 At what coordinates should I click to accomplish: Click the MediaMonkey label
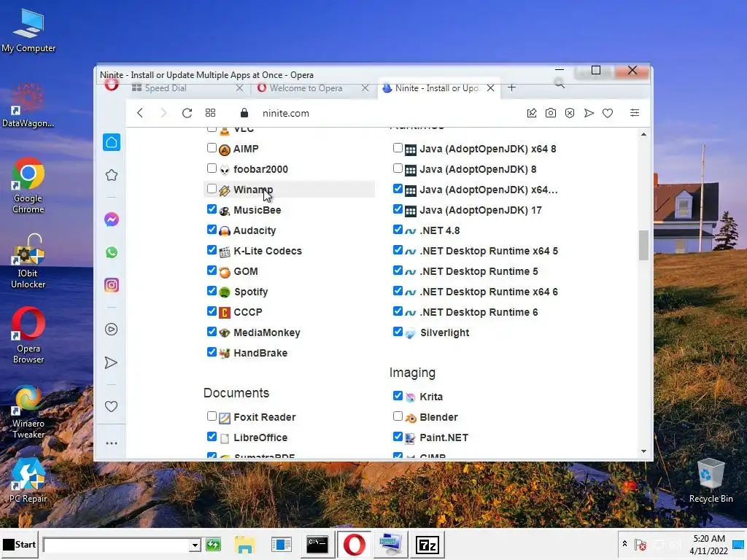pyautogui.click(x=267, y=332)
